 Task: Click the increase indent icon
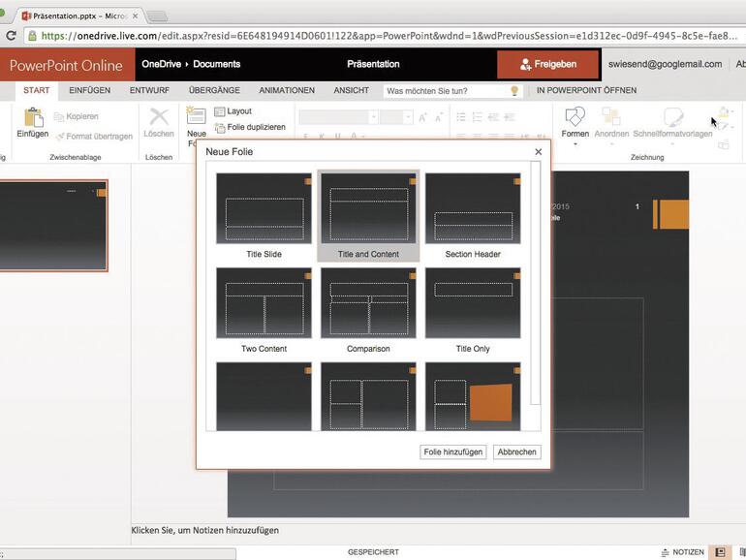click(510, 117)
